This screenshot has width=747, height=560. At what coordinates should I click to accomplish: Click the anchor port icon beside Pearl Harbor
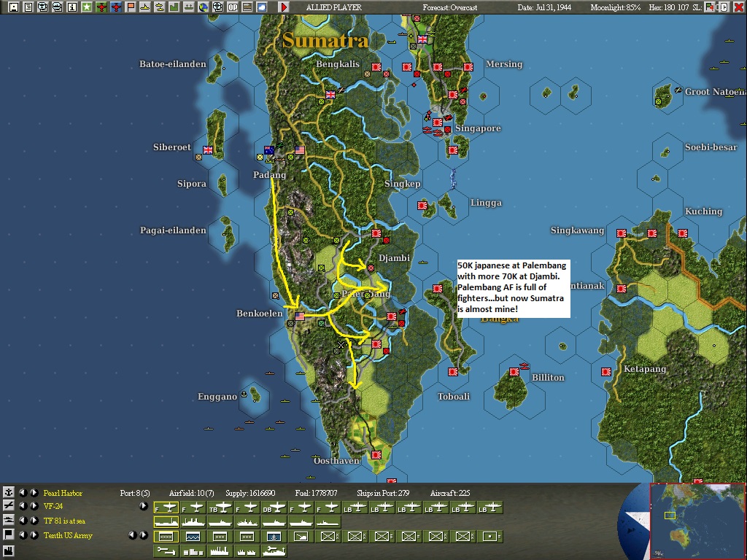(x=8, y=492)
